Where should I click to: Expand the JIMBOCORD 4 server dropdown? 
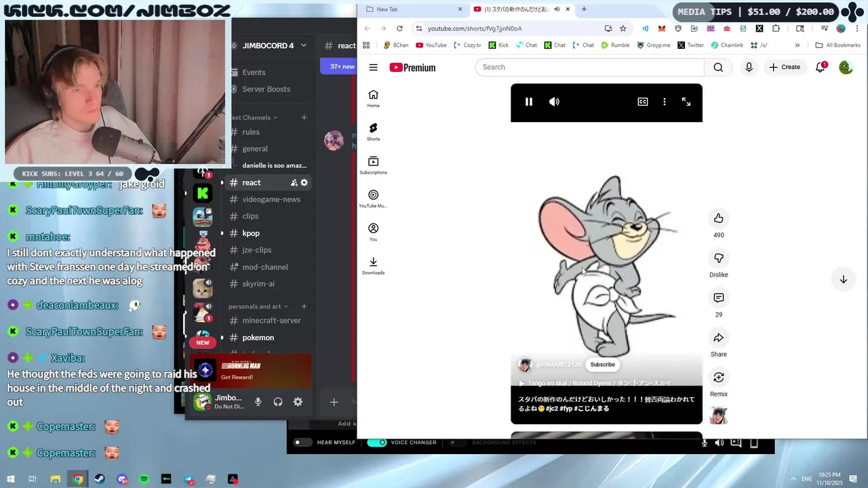(304, 45)
